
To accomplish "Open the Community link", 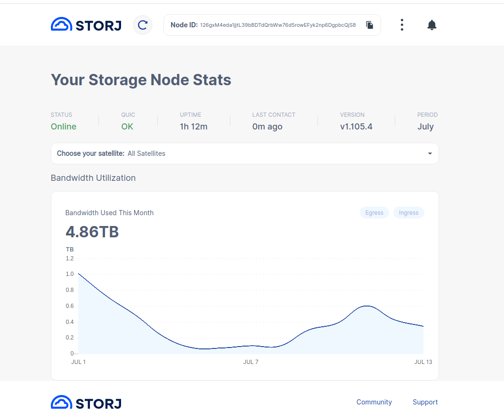I will 374,402.
